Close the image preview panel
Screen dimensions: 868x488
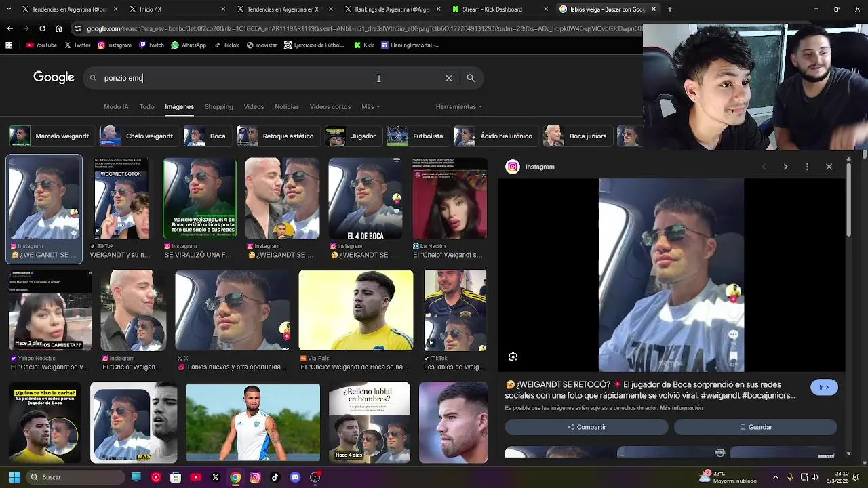pyautogui.click(x=829, y=167)
